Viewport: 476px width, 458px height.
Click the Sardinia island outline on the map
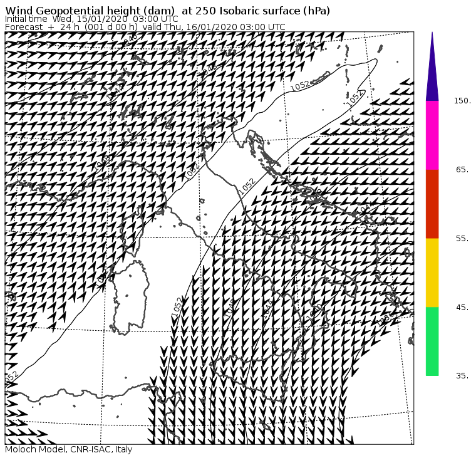pos(130,298)
